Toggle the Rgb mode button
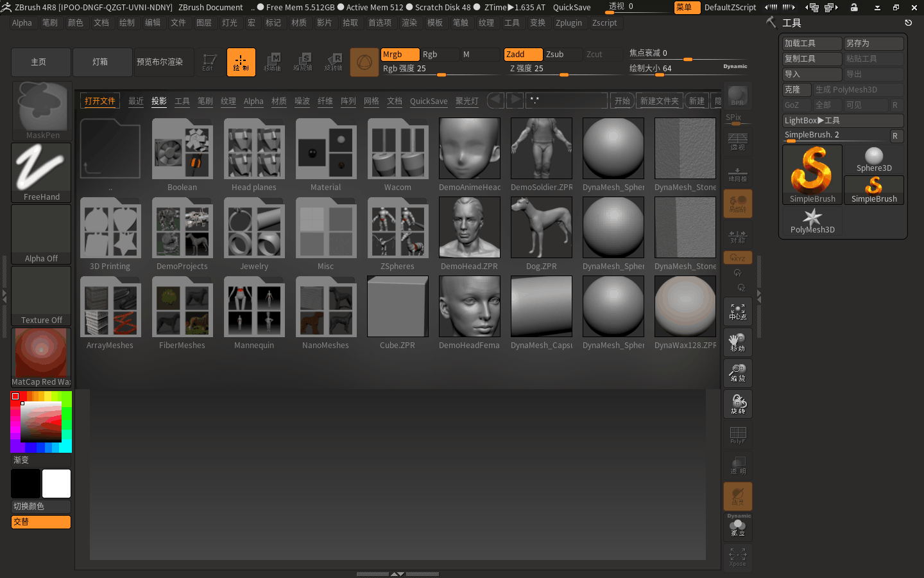This screenshot has height=578, width=924. [440, 55]
